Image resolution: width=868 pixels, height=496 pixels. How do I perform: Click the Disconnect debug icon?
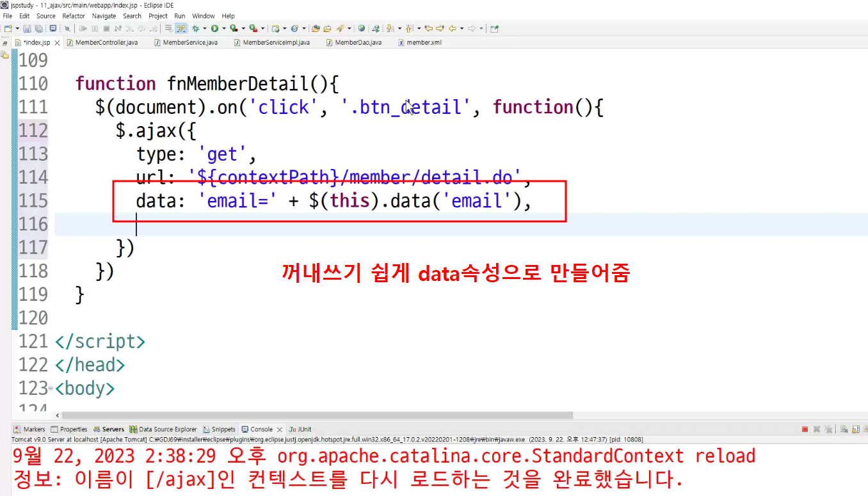click(118, 28)
